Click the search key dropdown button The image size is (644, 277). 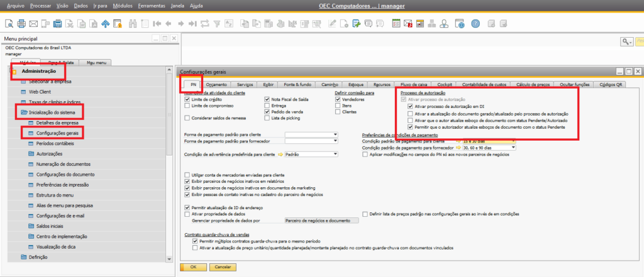point(627,41)
